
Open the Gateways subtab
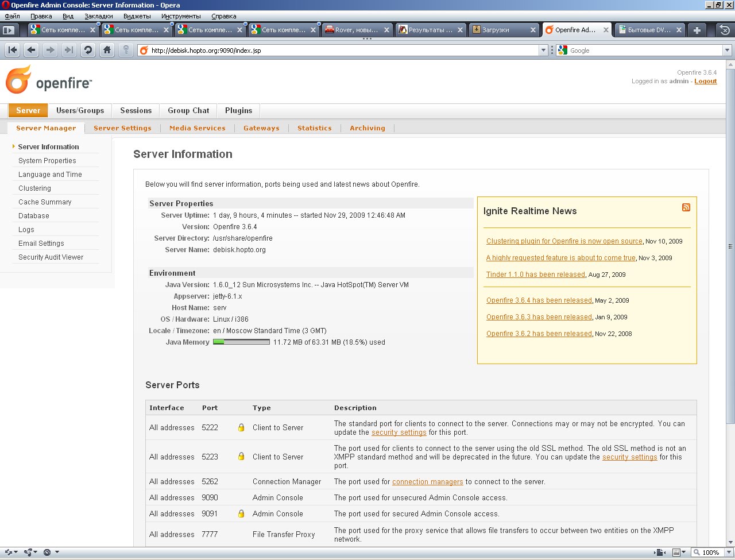coord(261,128)
